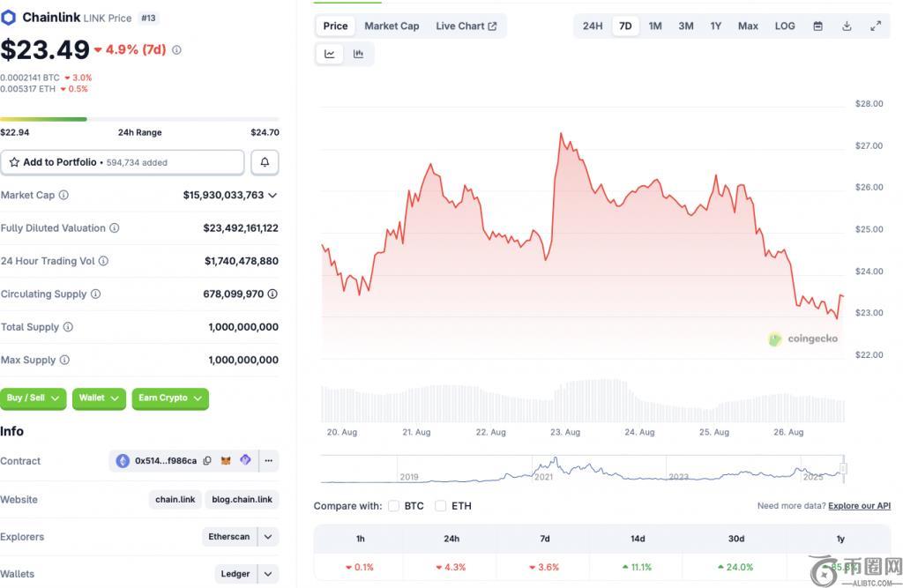Switch to candlestick chart view
Viewport: 903px width, 588px height.
[x=359, y=54]
